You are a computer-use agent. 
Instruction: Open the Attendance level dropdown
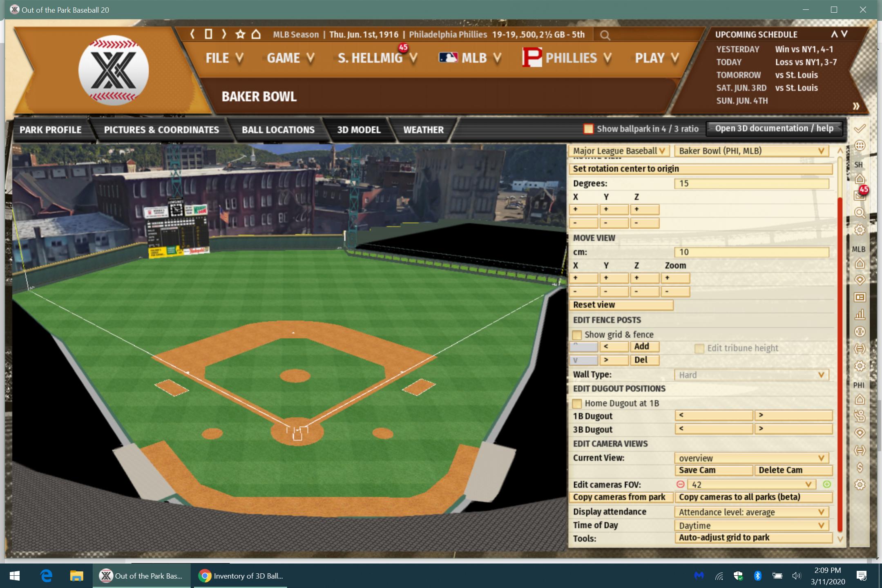[x=751, y=512]
